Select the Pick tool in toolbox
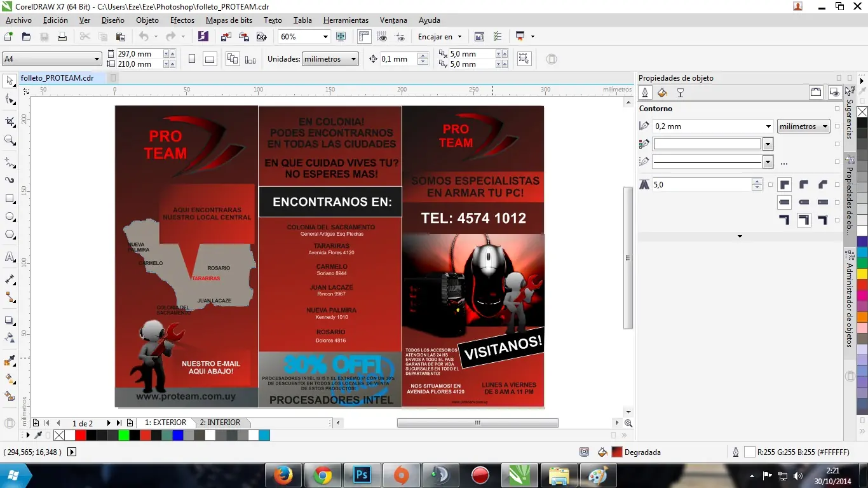This screenshot has width=868, height=488. (10, 81)
